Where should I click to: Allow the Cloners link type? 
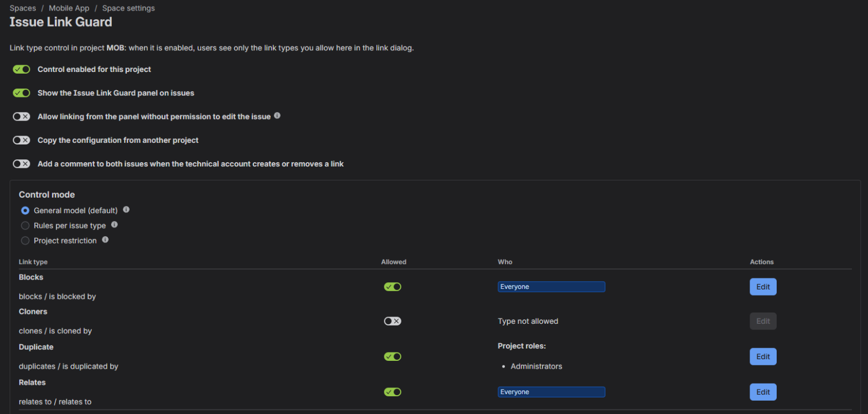[x=392, y=321]
